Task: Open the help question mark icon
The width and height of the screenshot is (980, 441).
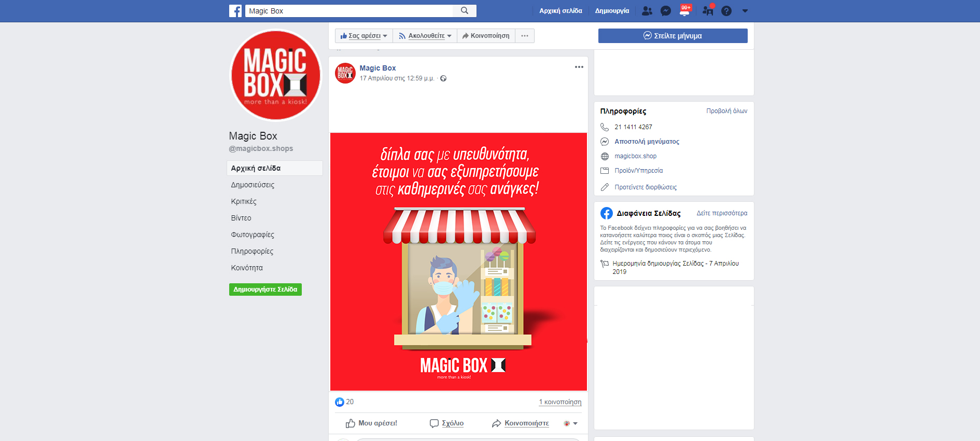Action: pyautogui.click(x=726, y=11)
